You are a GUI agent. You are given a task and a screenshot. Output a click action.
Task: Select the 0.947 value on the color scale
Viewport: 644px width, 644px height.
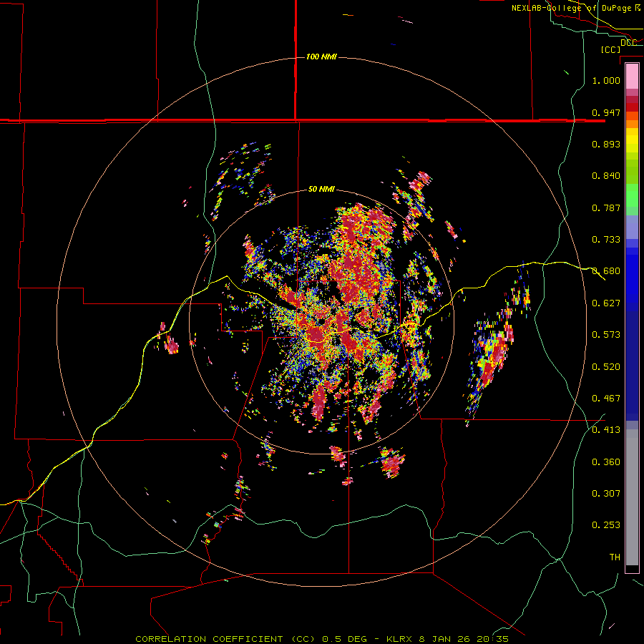(606, 112)
